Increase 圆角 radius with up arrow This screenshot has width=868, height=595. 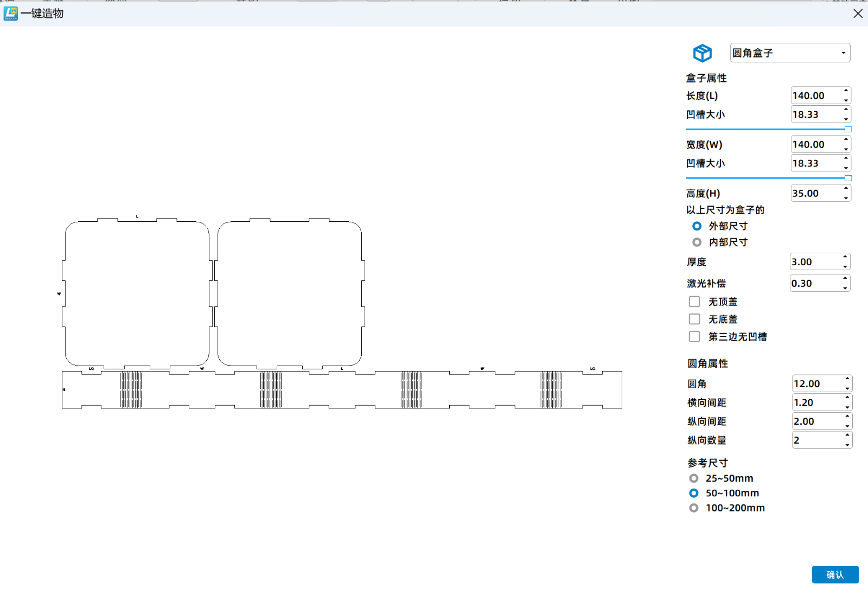[847, 379]
